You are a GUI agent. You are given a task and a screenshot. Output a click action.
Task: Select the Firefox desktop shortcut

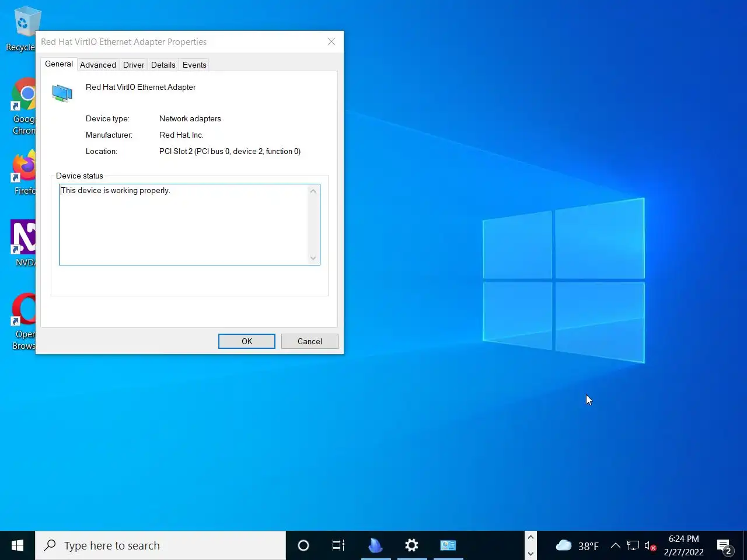(23, 173)
